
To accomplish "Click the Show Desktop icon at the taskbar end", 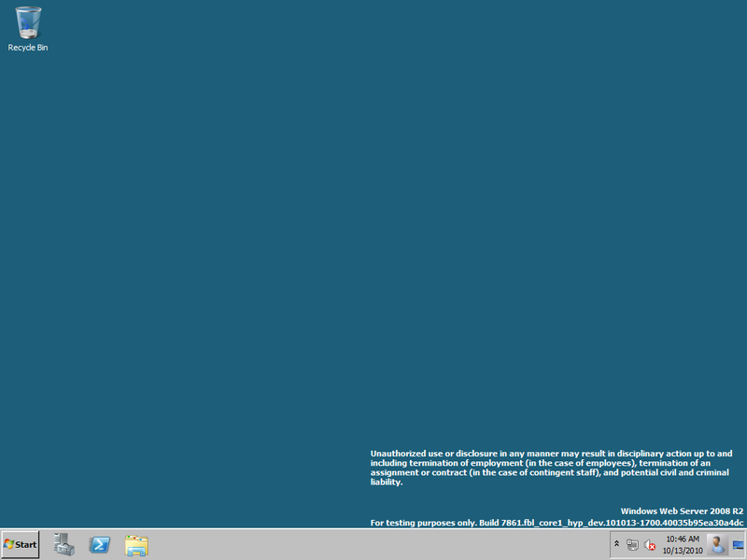I will pos(738,545).
